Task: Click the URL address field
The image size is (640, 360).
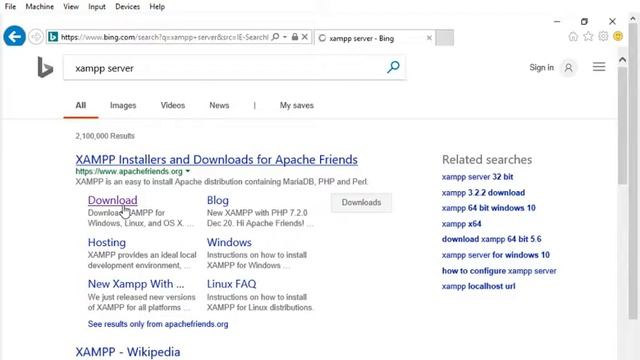Action: (x=164, y=37)
